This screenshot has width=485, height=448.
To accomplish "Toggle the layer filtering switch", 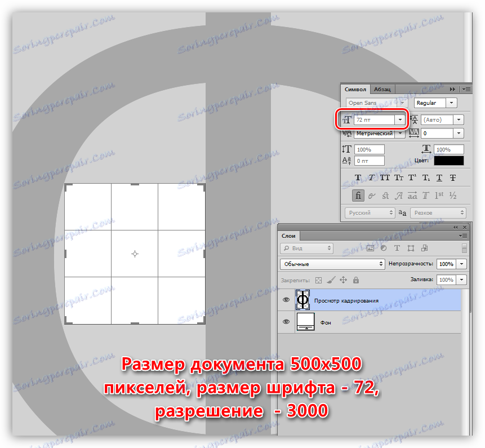I will pos(464,248).
